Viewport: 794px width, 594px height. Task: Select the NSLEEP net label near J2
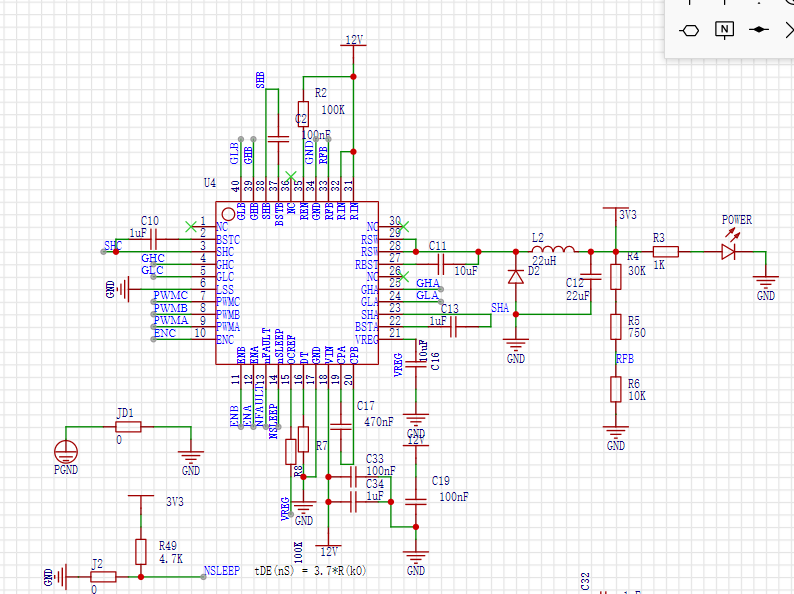pos(221,571)
